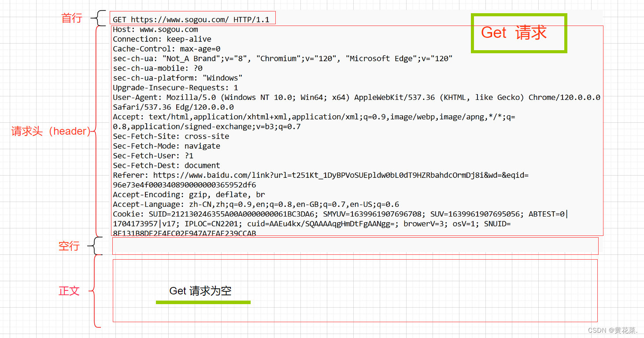Select the 'Accept-Language: zh-CN' header line

[256, 204]
